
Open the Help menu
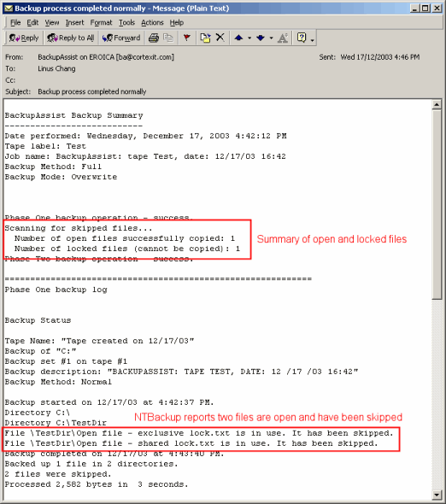point(177,22)
